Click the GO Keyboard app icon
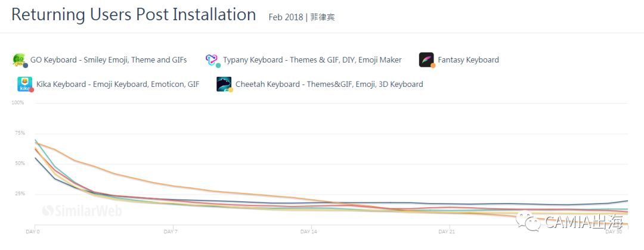644x250 pixels. (x=19, y=59)
